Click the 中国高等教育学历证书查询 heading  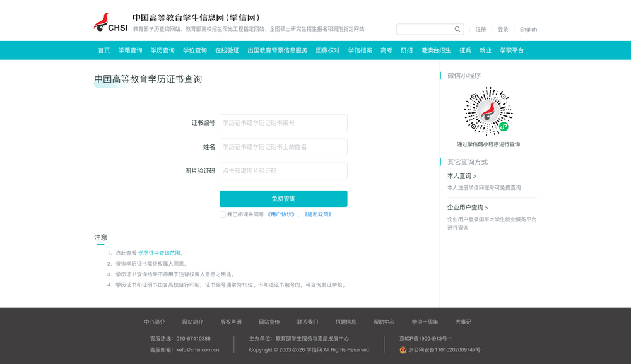point(148,79)
